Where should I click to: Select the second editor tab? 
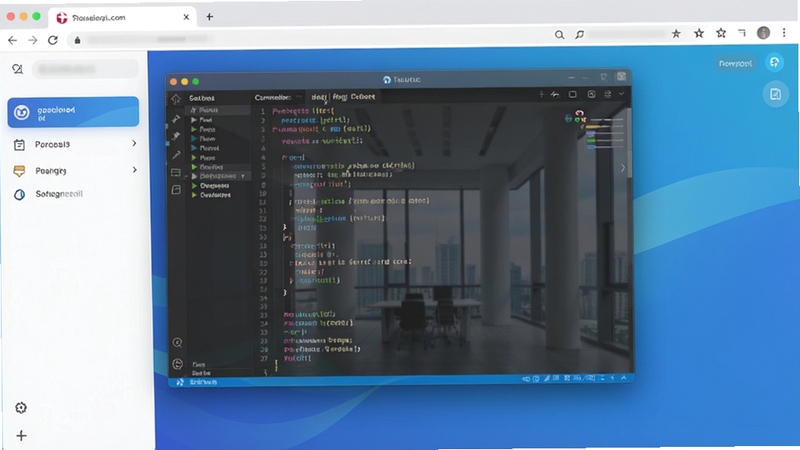pos(343,97)
